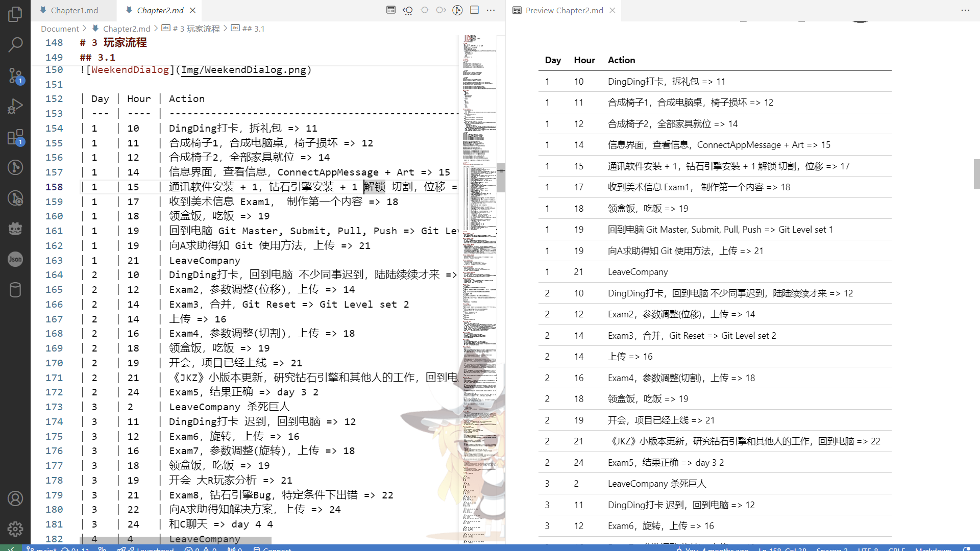This screenshot has height=551, width=980.
Task: Open the Manage settings gear icon
Action: click(x=15, y=529)
